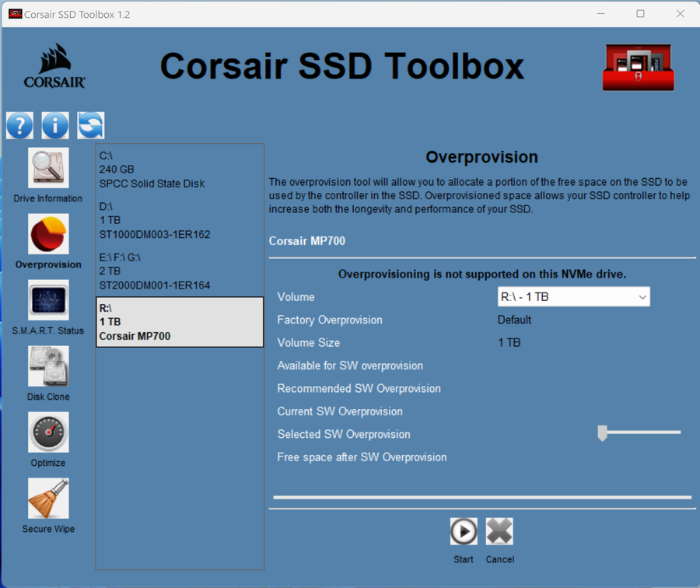Click the Drive Information label
This screenshot has width=700, height=588.
[x=47, y=198]
